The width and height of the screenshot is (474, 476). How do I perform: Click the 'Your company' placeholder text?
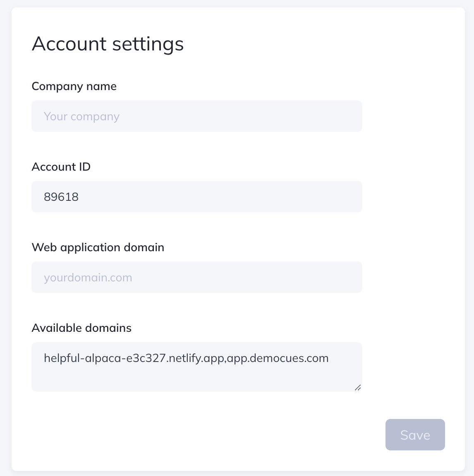tap(81, 117)
